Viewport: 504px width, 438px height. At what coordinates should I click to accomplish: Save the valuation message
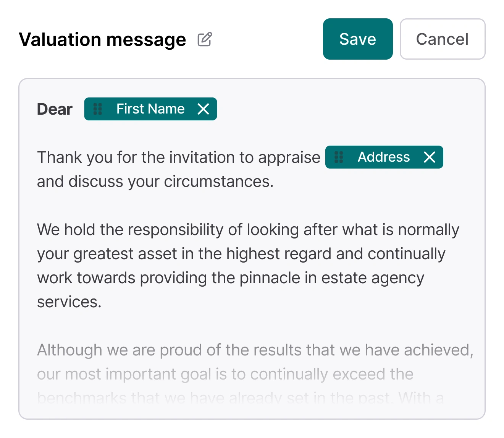pyautogui.click(x=358, y=39)
